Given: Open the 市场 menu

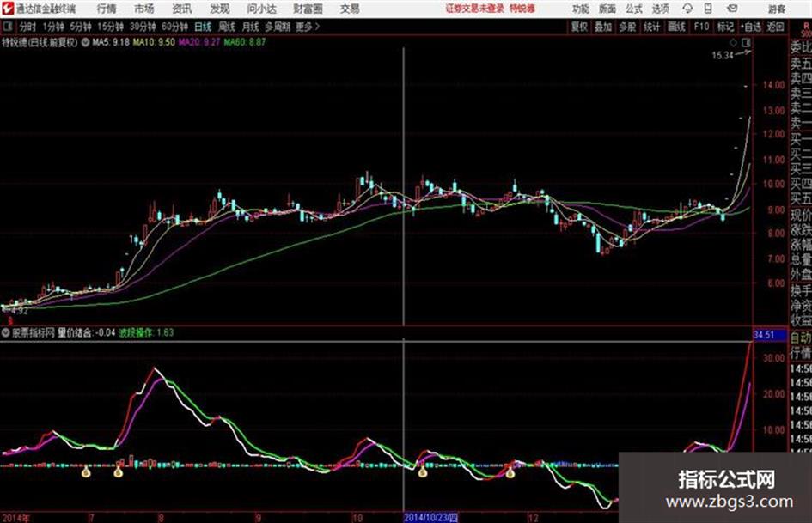Looking at the screenshot, I should [x=144, y=9].
